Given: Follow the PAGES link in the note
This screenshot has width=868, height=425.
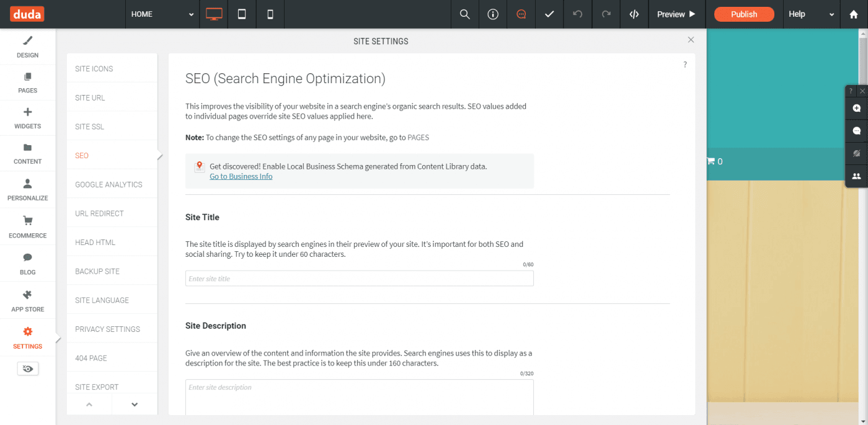Looking at the screenshot, I should coord(418,137).
